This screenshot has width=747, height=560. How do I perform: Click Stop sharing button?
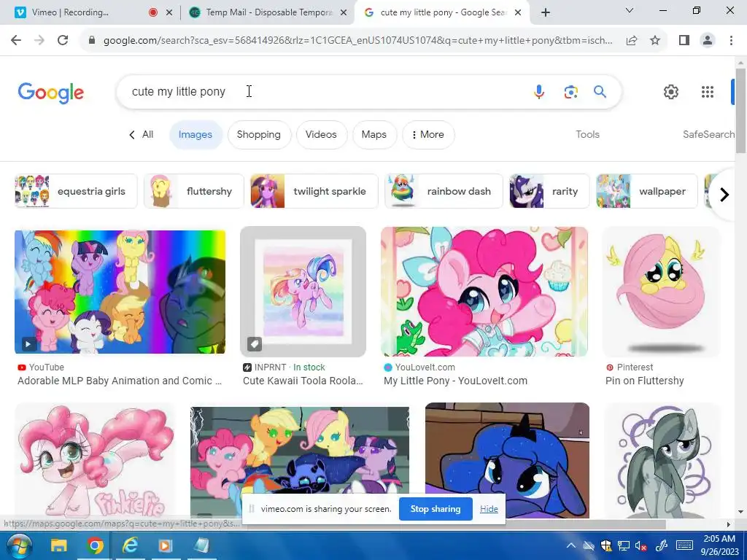(x=436, y=509)
